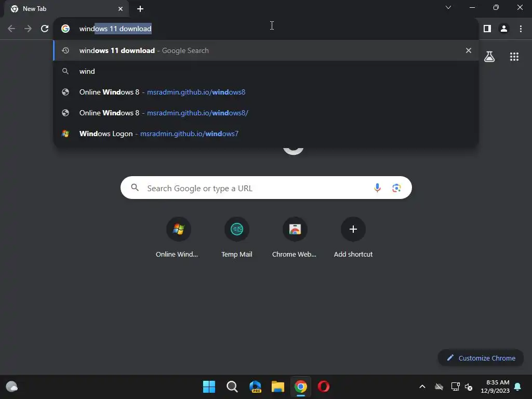Open the msradmin.github.io/windows8/ suggestion with trailing slash

click(266, 113)
